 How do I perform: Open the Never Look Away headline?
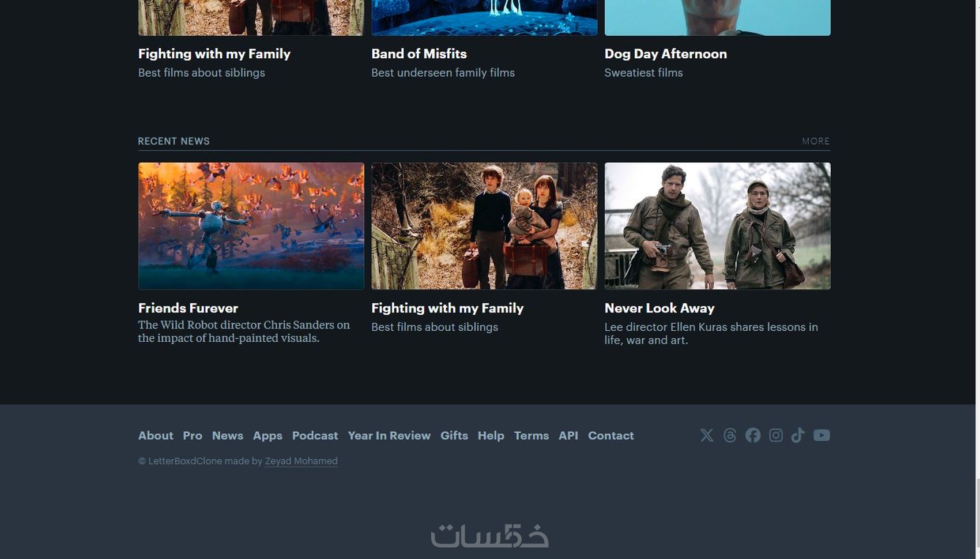click(x=659, y=308)
